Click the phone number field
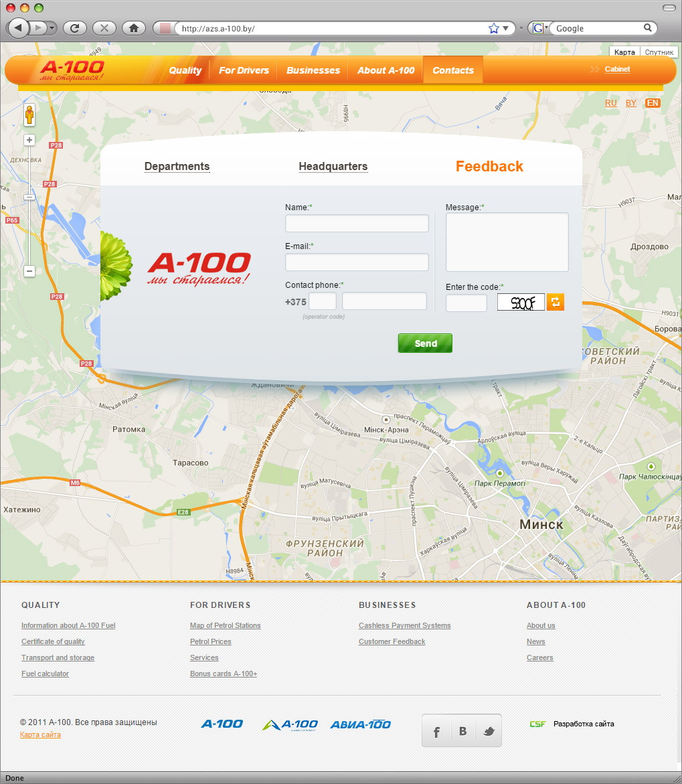682x784 pixels. tap(384, 301)
